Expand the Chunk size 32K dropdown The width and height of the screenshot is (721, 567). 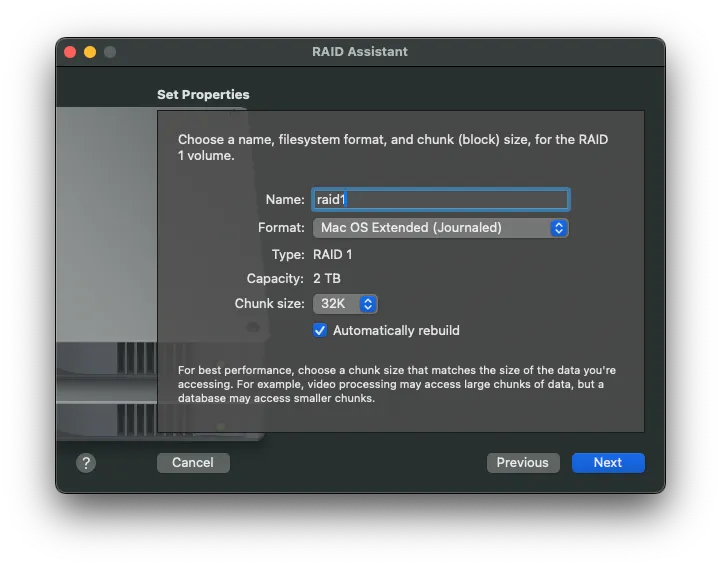[x=345, y=304]
